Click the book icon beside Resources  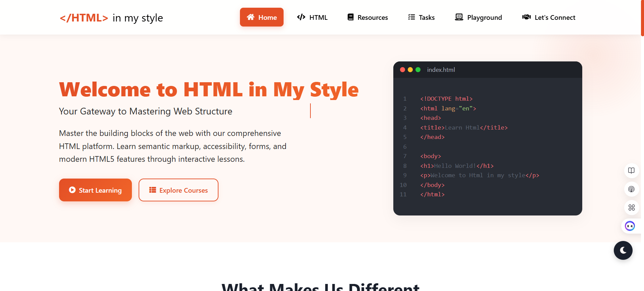350,17
